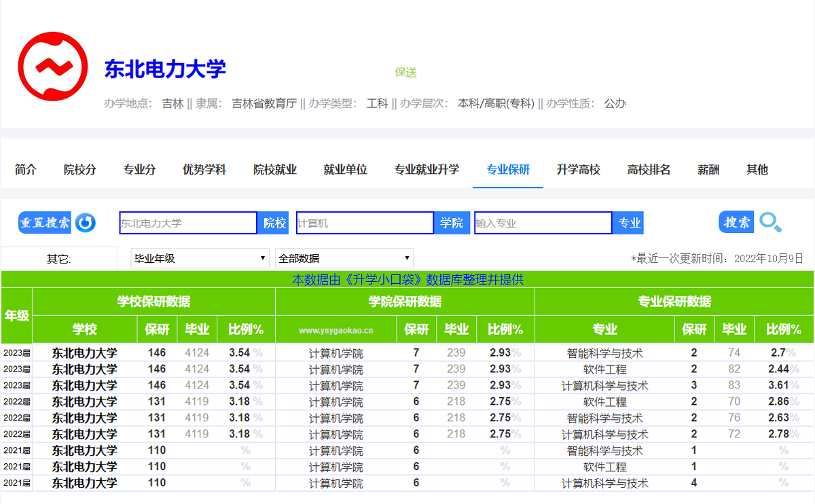Switch to the 院校分 tab
This screenshot has width=815, height=504.
(80, 170)
